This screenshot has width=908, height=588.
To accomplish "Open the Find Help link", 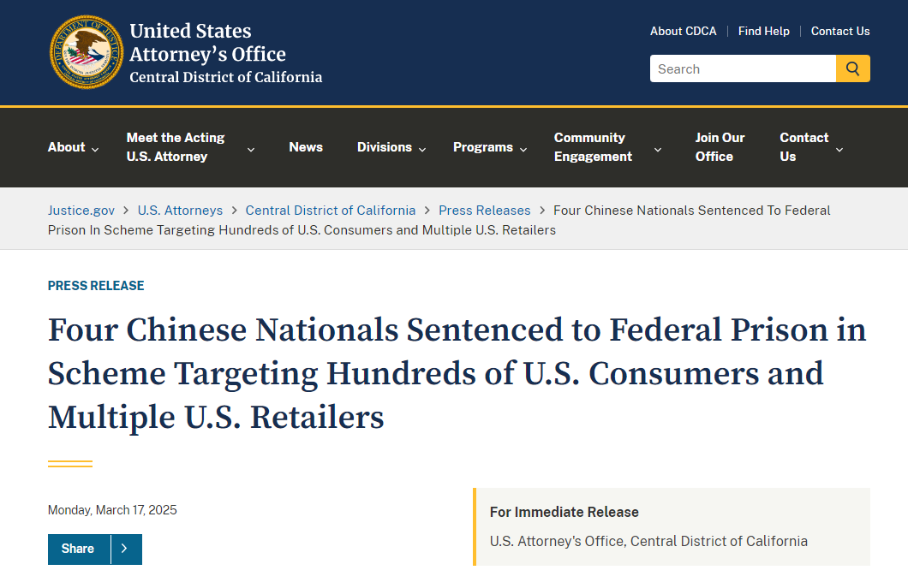I will (x=763, y=32).
